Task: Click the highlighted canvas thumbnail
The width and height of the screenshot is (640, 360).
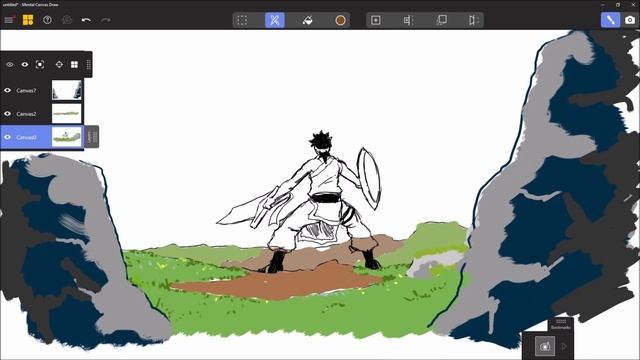Action: click(x=67, y=137)
